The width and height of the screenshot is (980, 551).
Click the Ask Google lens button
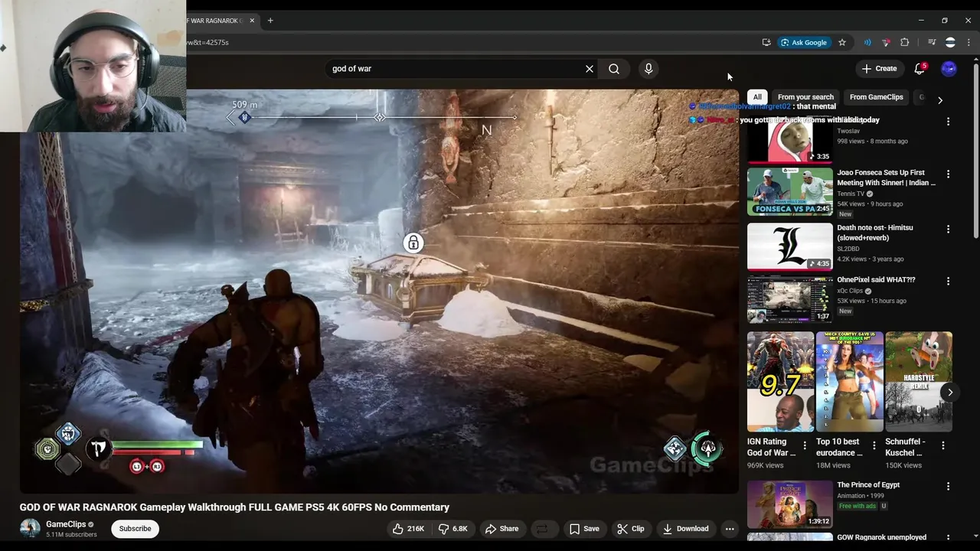pos(803,42)
